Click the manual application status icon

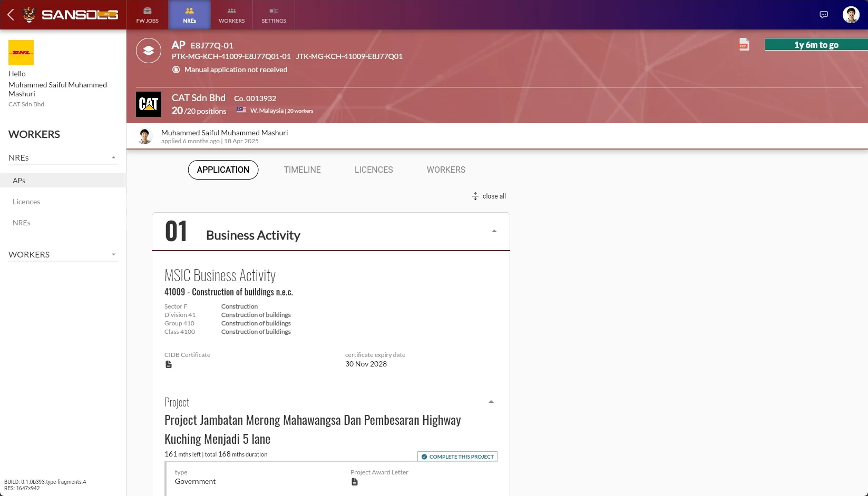click(176, 70)
